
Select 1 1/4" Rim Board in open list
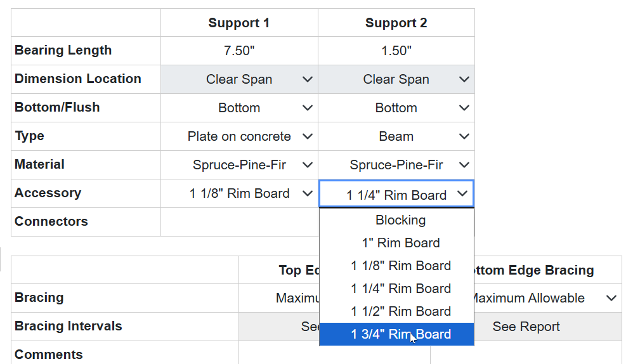click(x=400, y=289)
